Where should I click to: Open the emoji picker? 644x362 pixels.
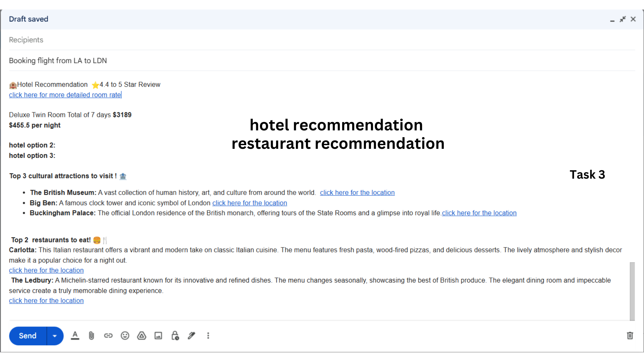[125, 336]
